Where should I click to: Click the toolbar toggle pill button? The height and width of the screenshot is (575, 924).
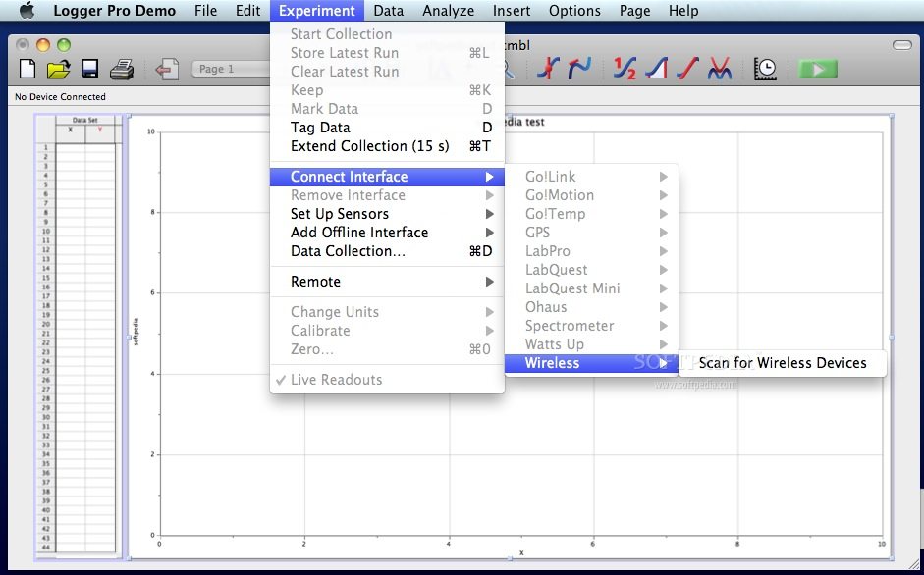[x=901, y=45]
